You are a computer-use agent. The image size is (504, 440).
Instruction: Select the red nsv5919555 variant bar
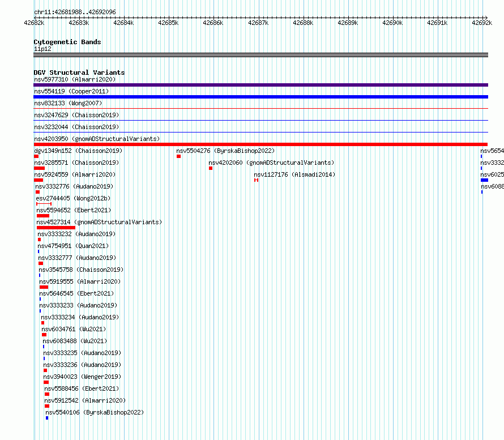(44, 287)
